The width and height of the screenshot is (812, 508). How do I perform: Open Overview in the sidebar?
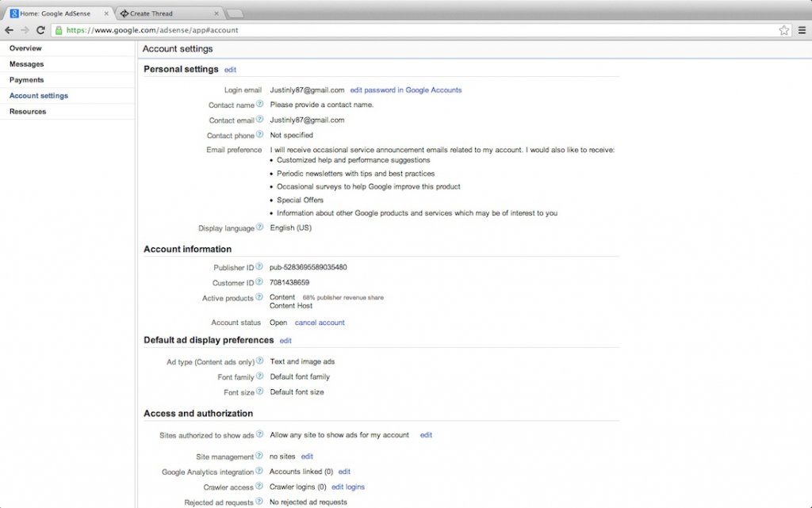[x=25, y=48]
